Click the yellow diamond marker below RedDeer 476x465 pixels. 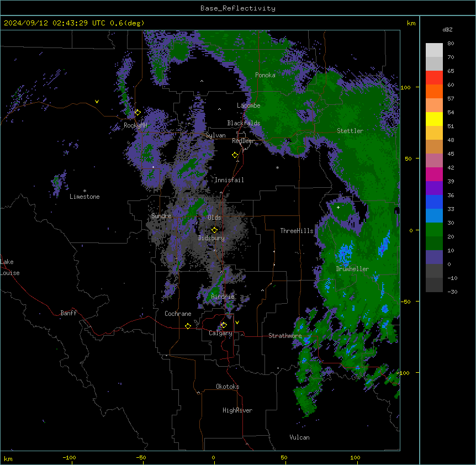click(x=235, y=155)
